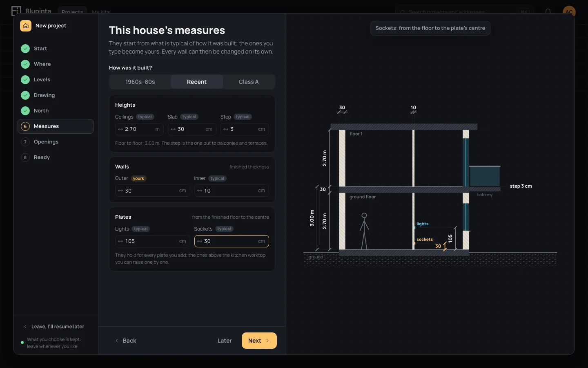Open the Levels step
Image resolution: width=588 pixels, height=368 pixels.
56,80
